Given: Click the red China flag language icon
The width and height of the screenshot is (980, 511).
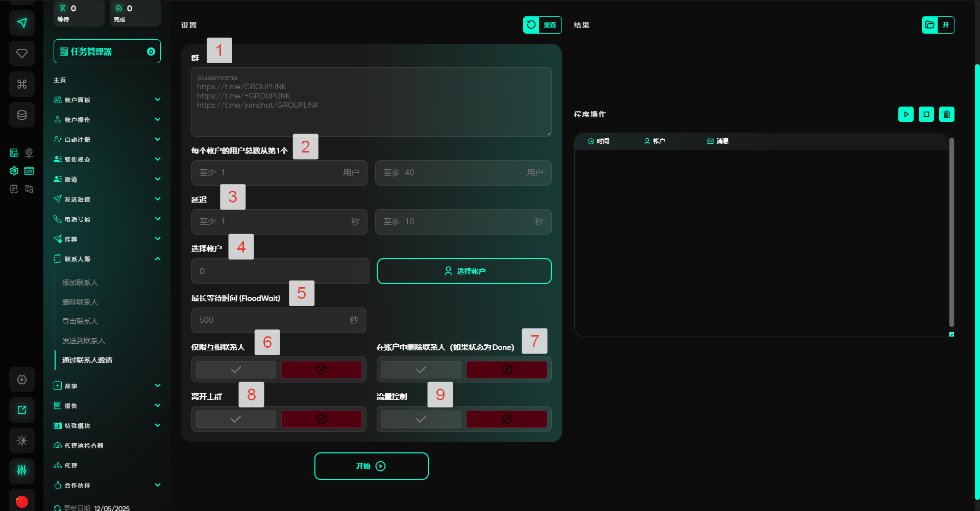Looking at the screenshot, I should 22,501.
